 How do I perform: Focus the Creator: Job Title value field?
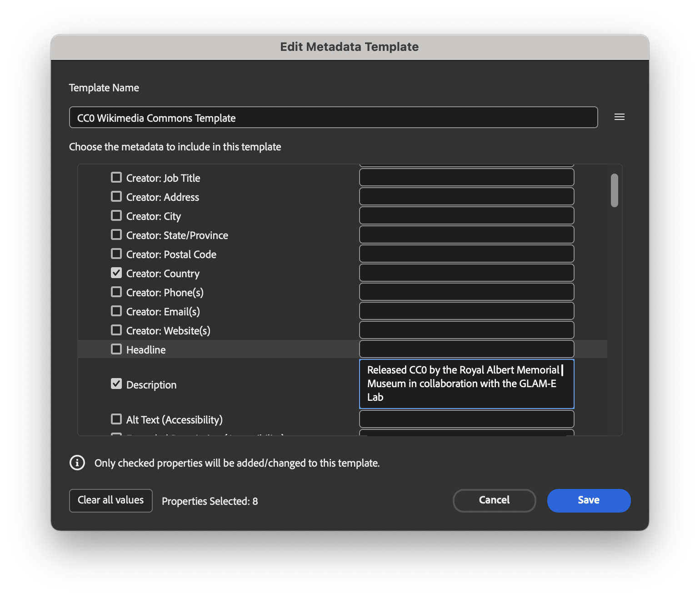466,177
